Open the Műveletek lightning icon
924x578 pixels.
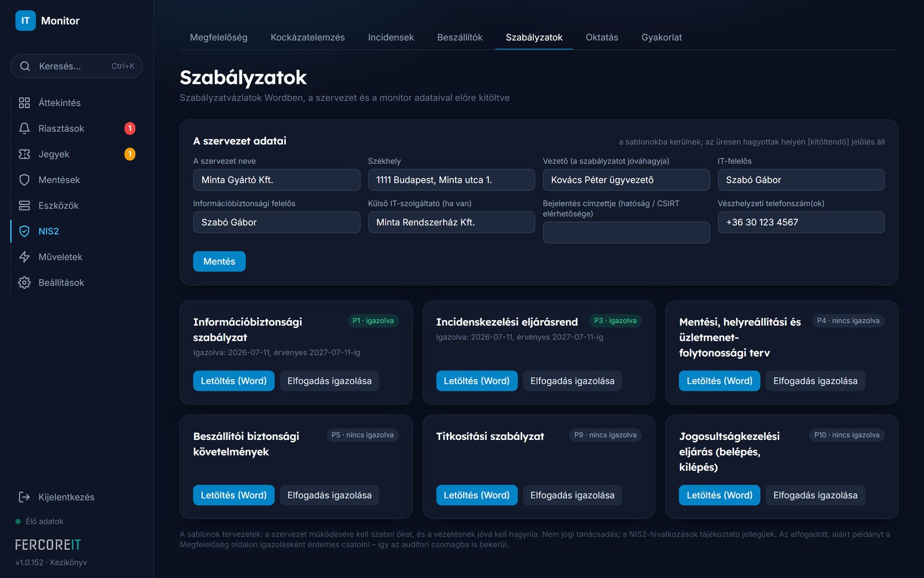pos(24,257)
